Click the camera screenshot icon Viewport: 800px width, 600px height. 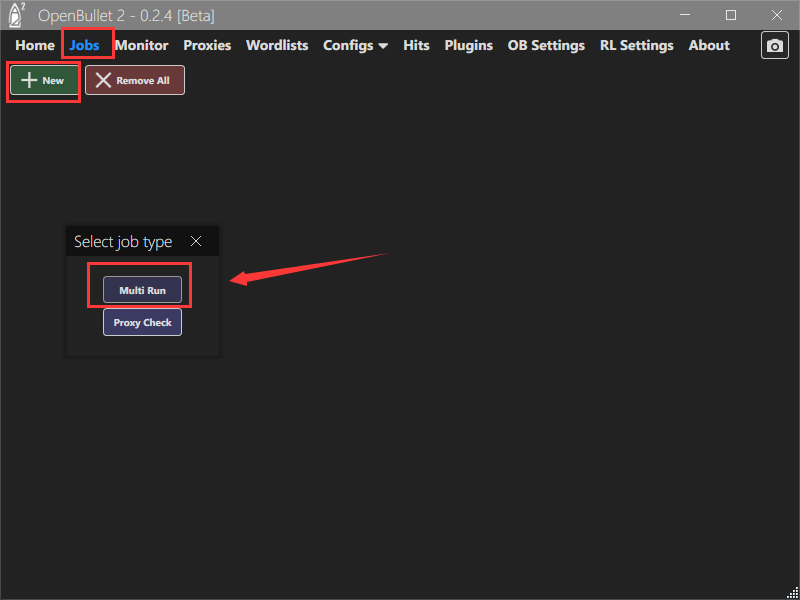click(774, 46)
